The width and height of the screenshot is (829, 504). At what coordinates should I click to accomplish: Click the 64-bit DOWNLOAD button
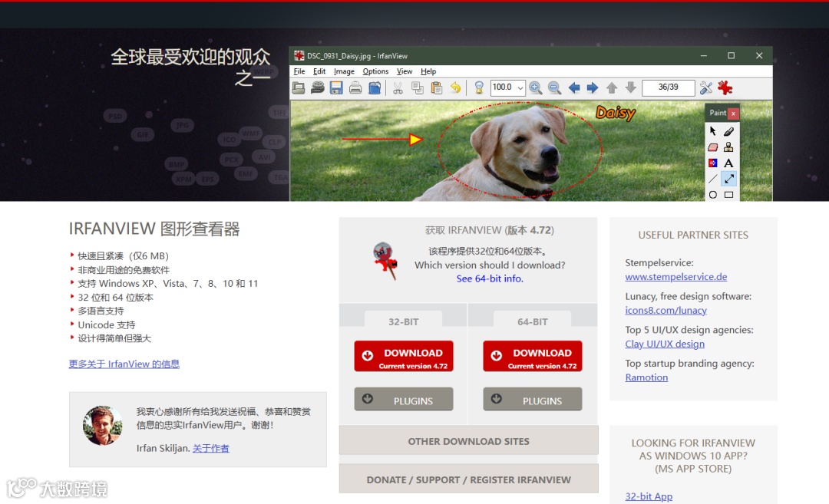tap(533, 357)
